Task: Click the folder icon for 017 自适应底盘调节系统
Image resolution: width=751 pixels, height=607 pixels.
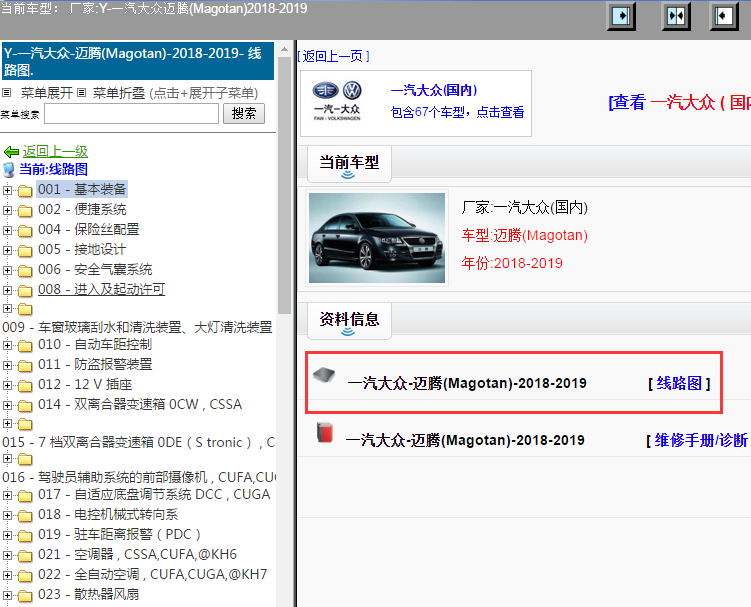Action: pyautogui.click(x=25, y=496)
